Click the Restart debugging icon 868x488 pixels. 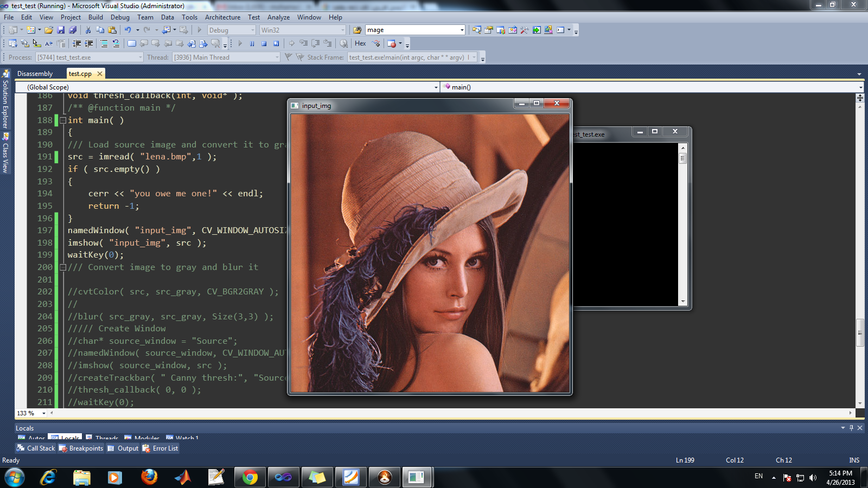[276, 43]
